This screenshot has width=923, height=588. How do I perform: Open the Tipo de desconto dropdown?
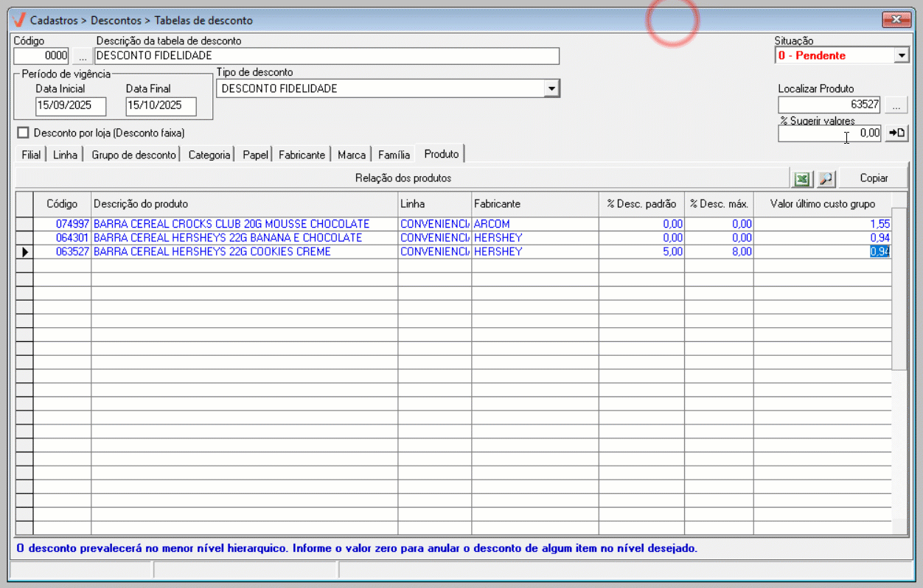coord(551,88)
